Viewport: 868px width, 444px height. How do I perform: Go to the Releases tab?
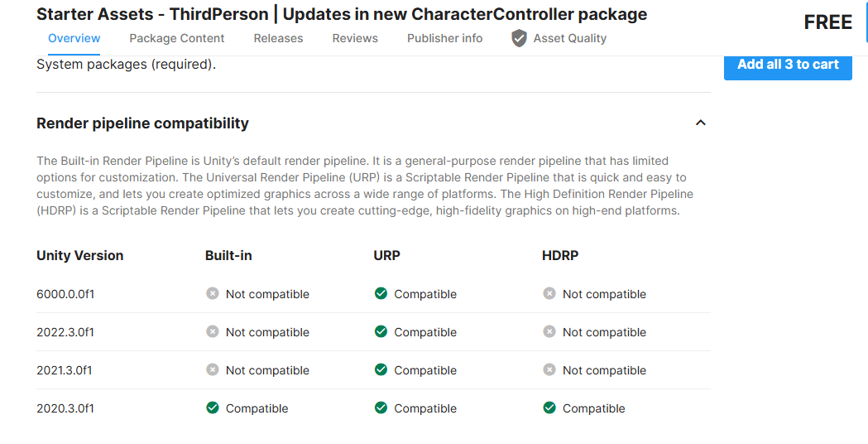coord(278,38)
